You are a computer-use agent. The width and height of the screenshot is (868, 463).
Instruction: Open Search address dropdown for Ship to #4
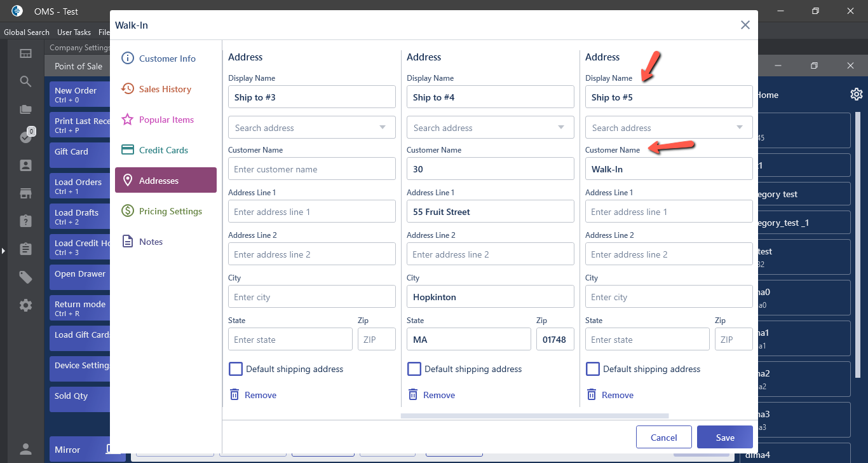click(561, 128)
